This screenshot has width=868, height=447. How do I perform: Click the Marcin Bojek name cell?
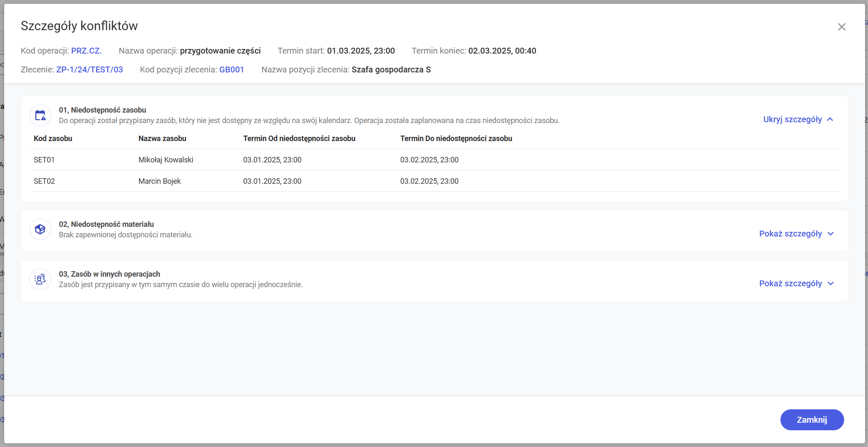pos(159,181)
